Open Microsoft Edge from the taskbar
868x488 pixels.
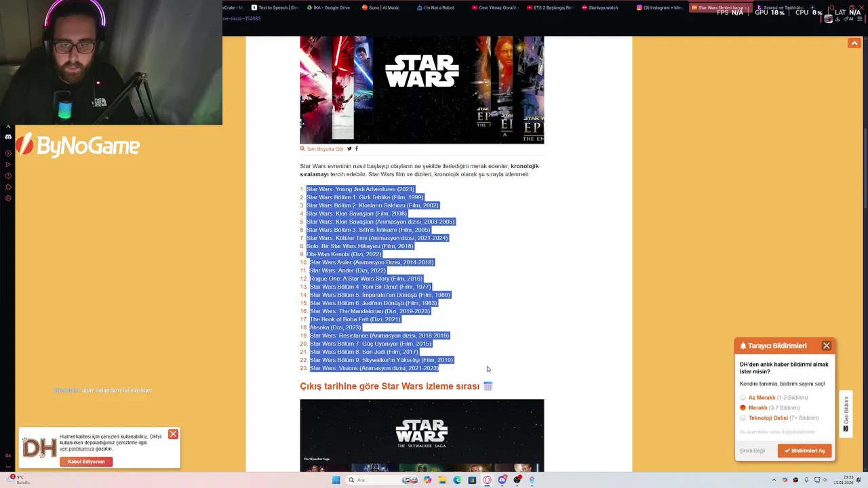[457, 480]
